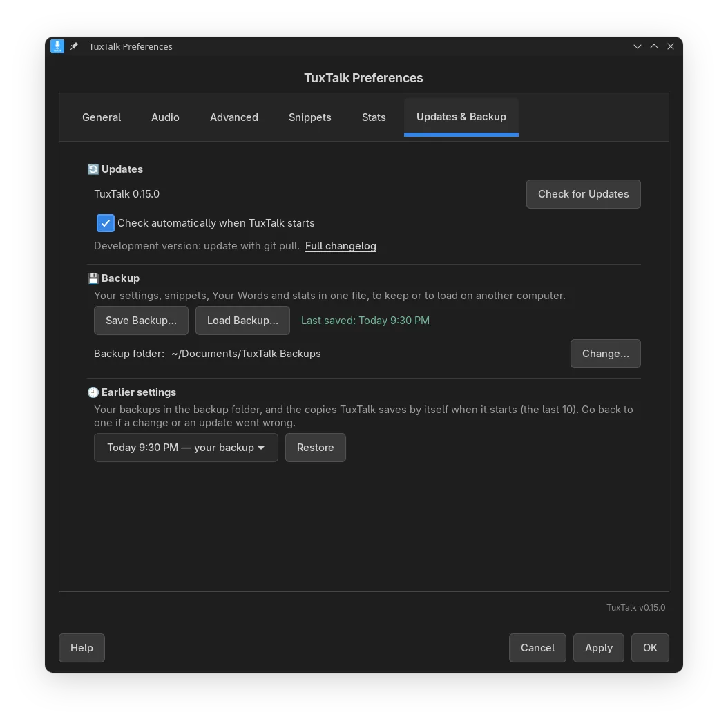Viewport: 728px width, 726px height.
Task: Click the refresh icon beside Updates heading
Action: 93,169
